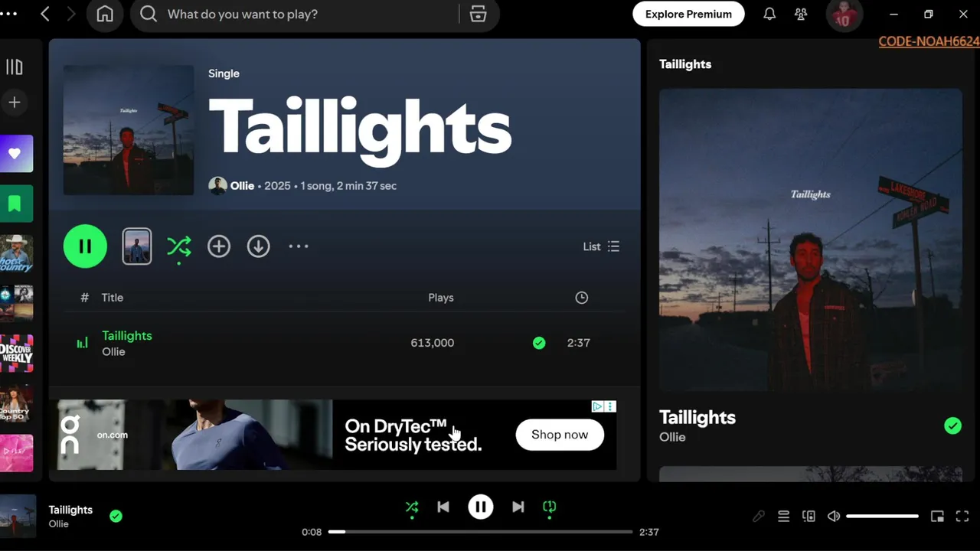
Task: Pause playback in the bottom player
Action: click(x=481, y=507)
